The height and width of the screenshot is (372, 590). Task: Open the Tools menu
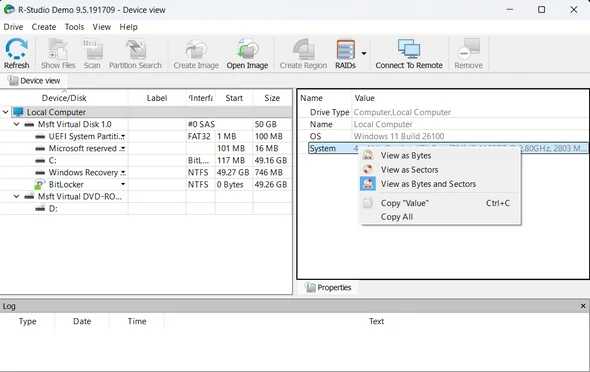tap(74, 27)
